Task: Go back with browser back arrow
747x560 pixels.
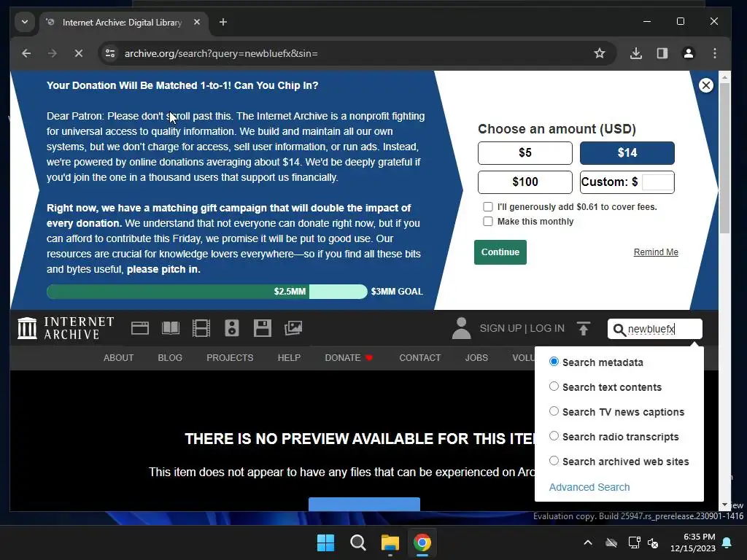Action: point(26,53)
